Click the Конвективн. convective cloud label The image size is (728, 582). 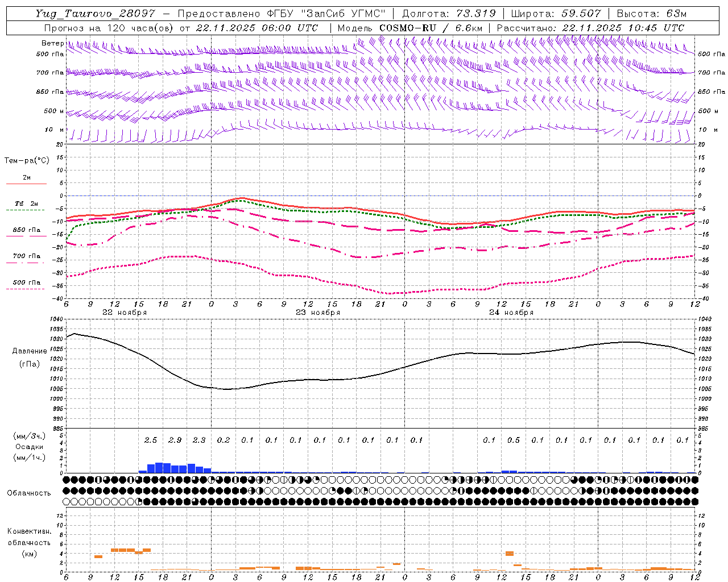29,531
